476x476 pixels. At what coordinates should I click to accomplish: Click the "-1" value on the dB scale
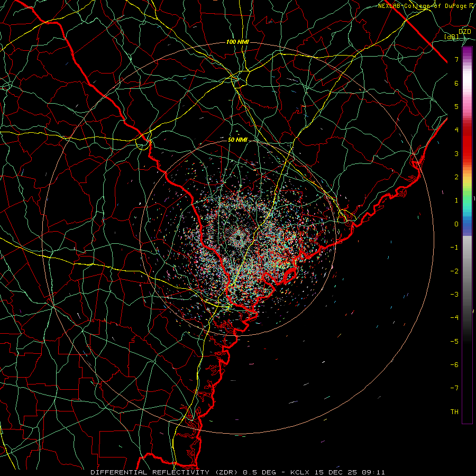pos(454,248)
